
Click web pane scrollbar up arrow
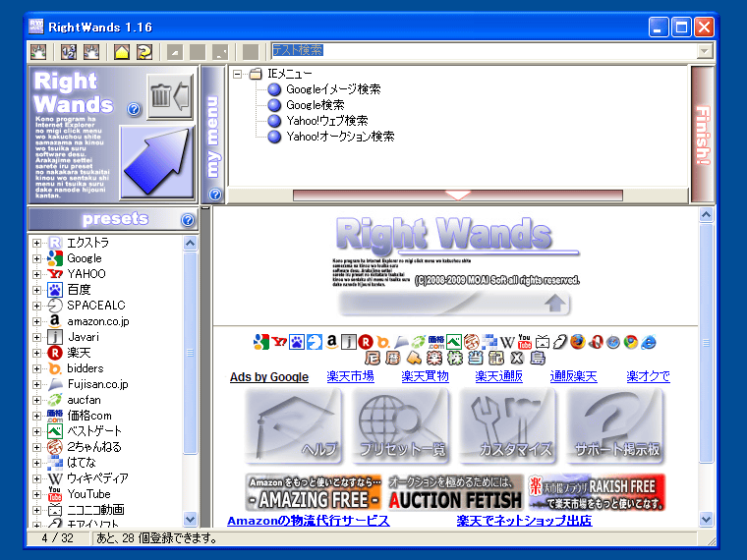click(x=706, y=215)
